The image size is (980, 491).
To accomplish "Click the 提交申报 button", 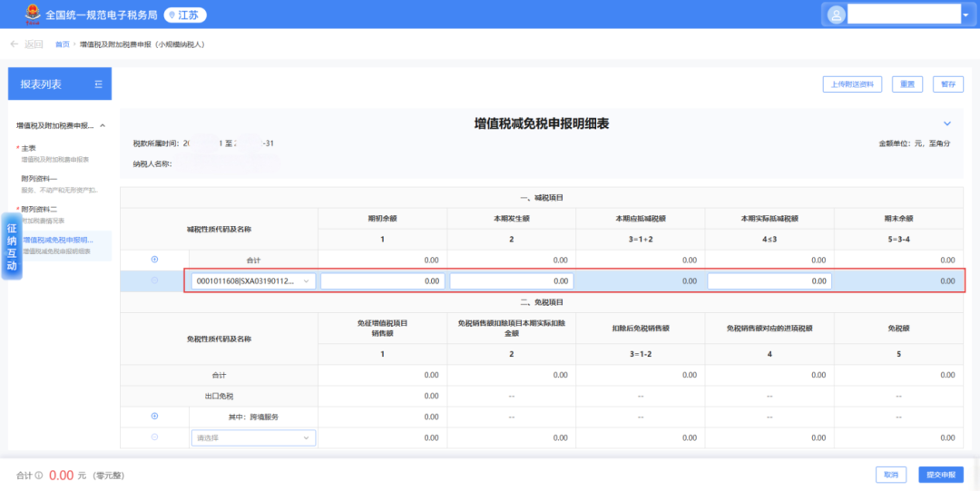I will (x=941, y=475).
